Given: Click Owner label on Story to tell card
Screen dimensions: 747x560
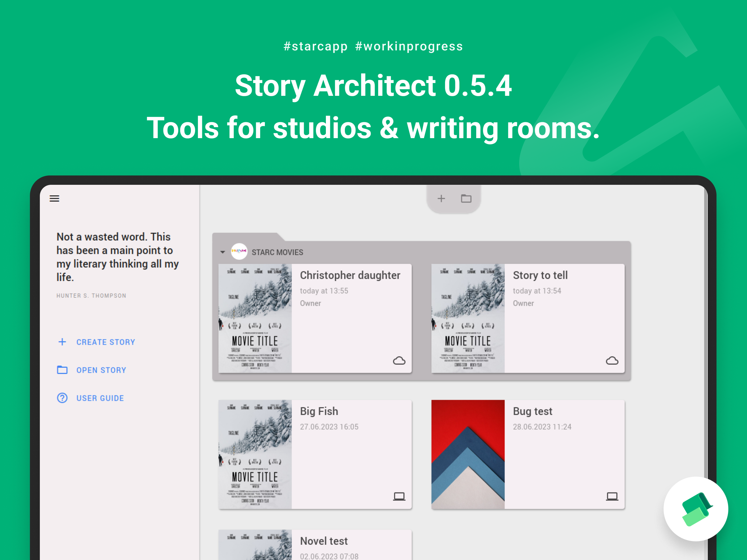Looking at the screenshot, I should coord(524,303).
